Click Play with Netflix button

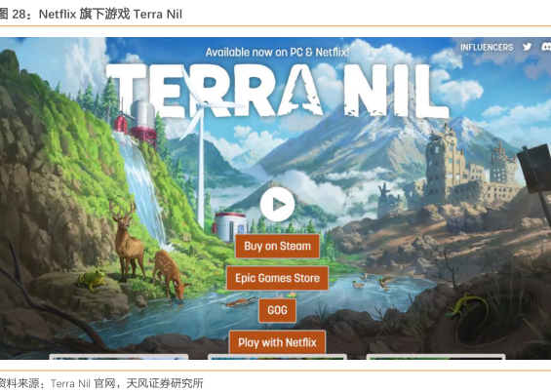[x=277, y=342]
